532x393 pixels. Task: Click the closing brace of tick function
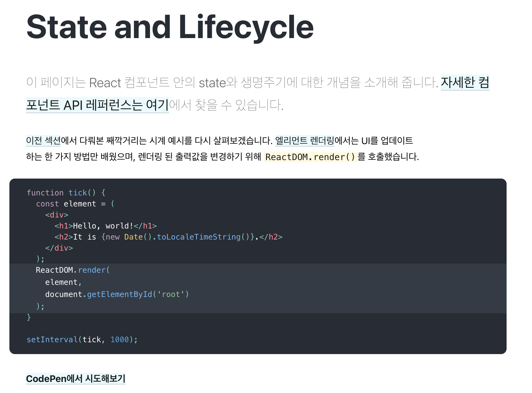[x=29, y=317]
